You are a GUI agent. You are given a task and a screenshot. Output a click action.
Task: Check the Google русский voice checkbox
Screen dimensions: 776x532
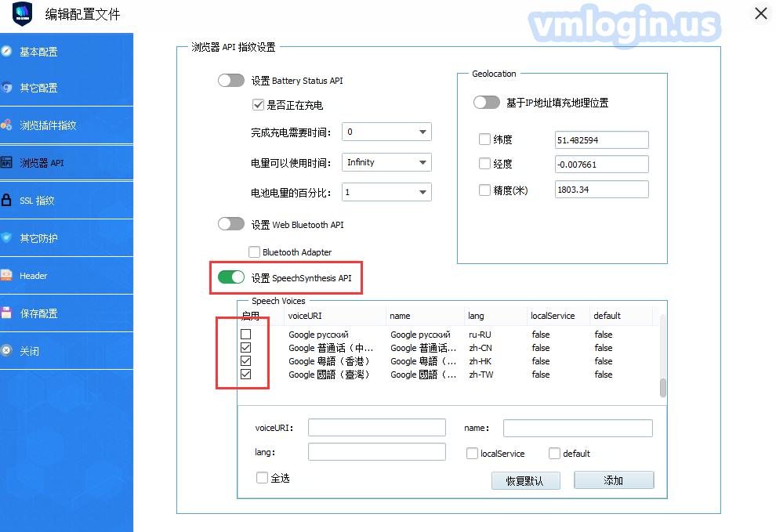pos(246,335)
